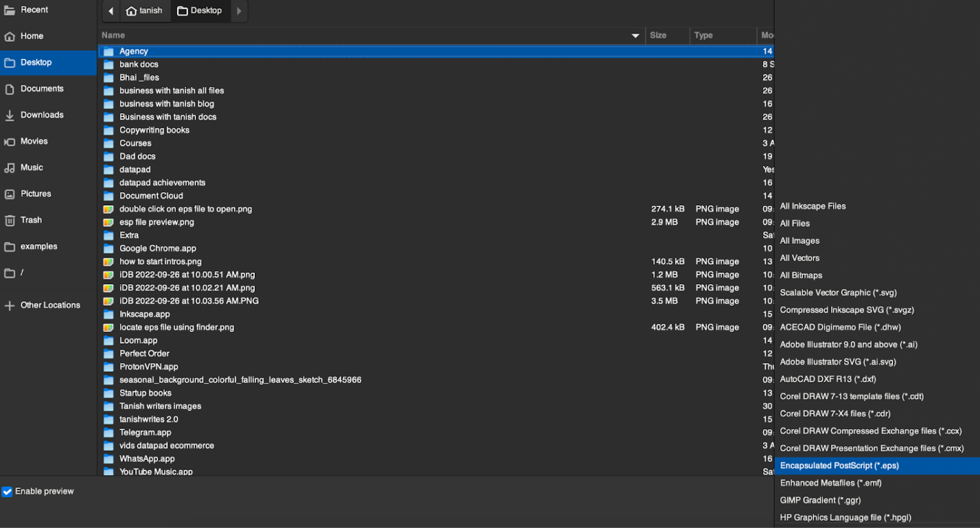This screenshot has width=980, height=528.
Task: Click the forward arrow in path bar
Action: (238, 11)
